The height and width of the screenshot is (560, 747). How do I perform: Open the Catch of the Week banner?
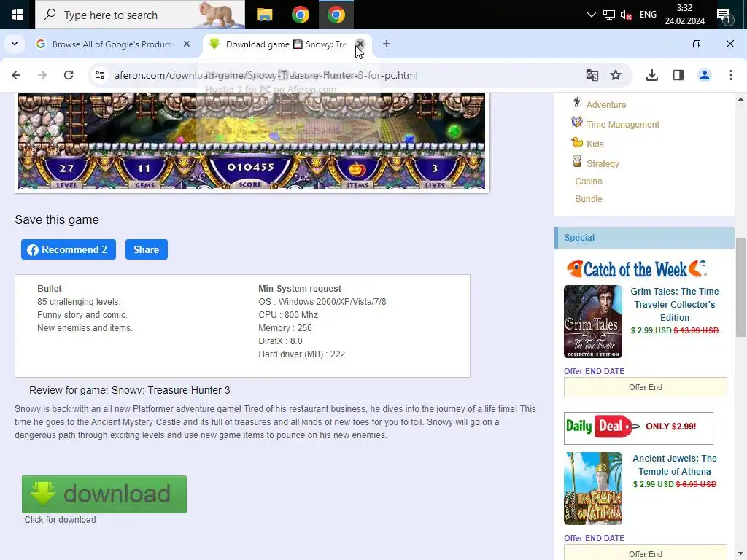(x=636, y=269)
